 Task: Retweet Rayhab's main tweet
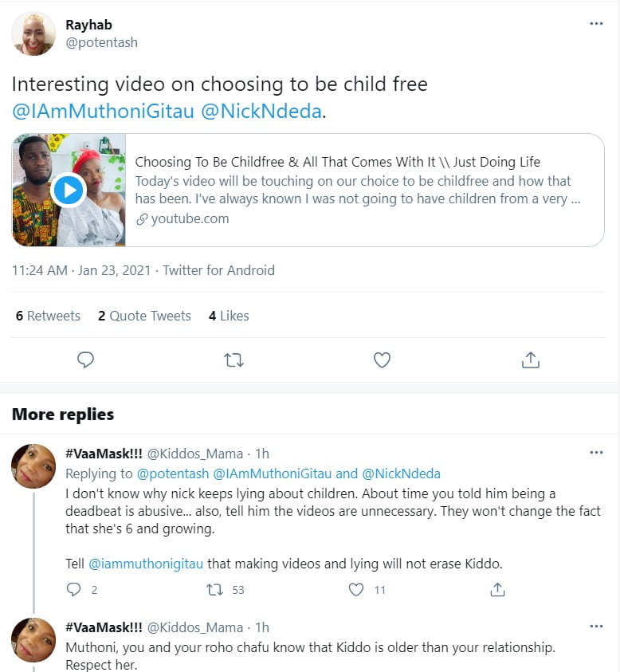(233, 360)
